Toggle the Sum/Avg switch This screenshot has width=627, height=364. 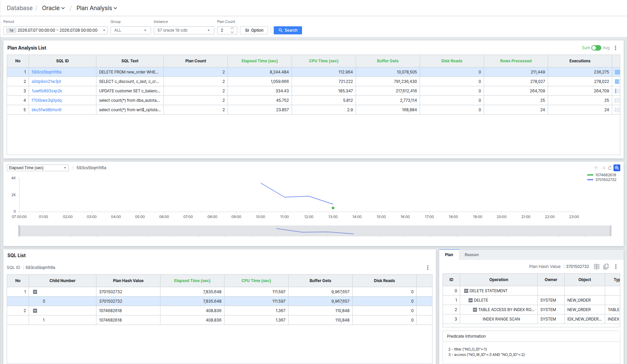(x=596, y=48)
